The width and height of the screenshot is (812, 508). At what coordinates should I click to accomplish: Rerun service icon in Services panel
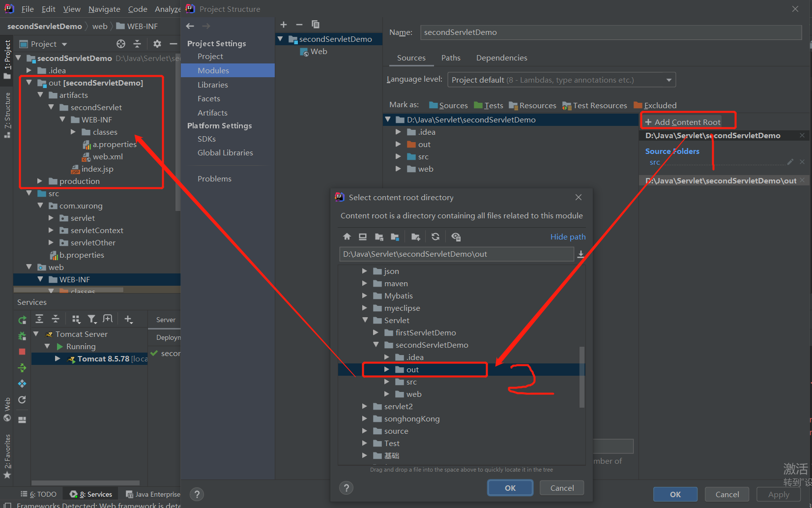pos(22,320)
